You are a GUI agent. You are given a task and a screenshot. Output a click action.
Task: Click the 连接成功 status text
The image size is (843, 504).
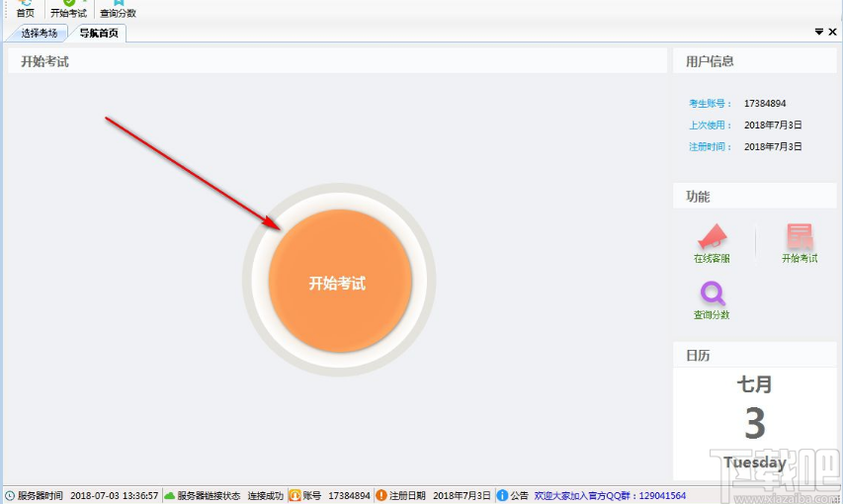pyautogui.click(x=265, y=495)
